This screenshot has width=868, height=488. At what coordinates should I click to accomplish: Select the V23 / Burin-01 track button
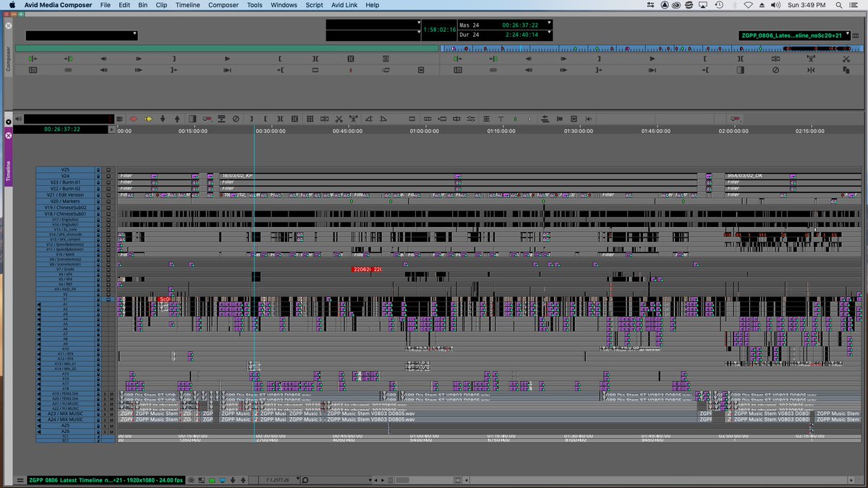click(x=65, y=182)
